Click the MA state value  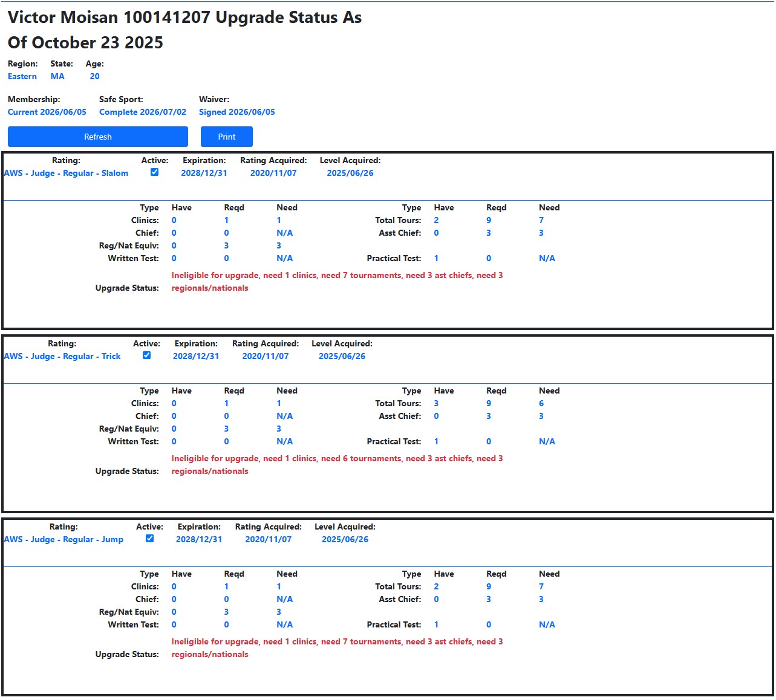pyautogui.click(x=57, y=76)
